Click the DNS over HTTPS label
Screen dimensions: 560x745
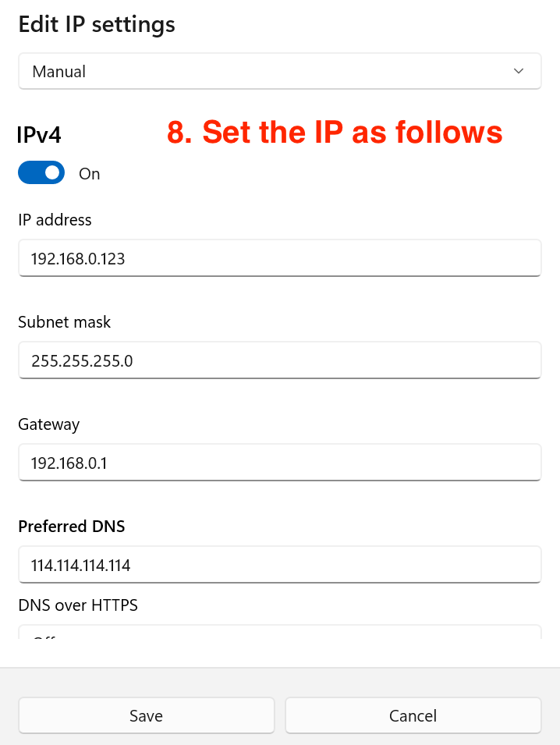[78, 605]
